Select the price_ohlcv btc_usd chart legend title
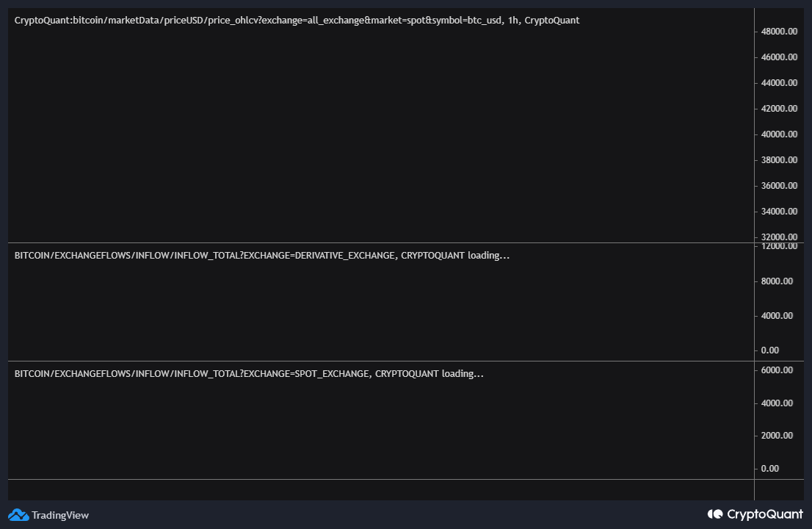Viewport: 812px width, 529px height. [297, 21]
